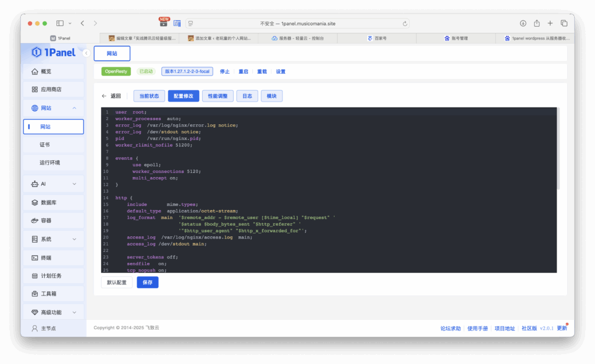Switch to the 性能调整 tab
595x364 pixels.
(x=218, y=96)
